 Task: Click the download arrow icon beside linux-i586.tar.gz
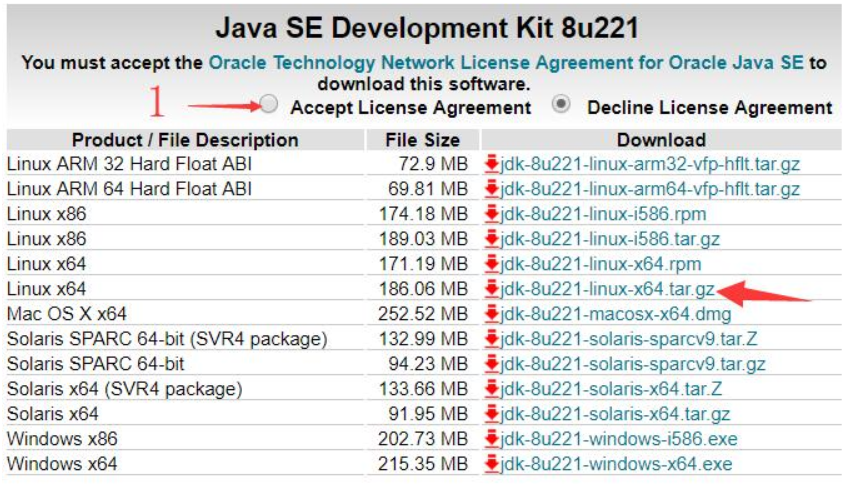point(492,238)
